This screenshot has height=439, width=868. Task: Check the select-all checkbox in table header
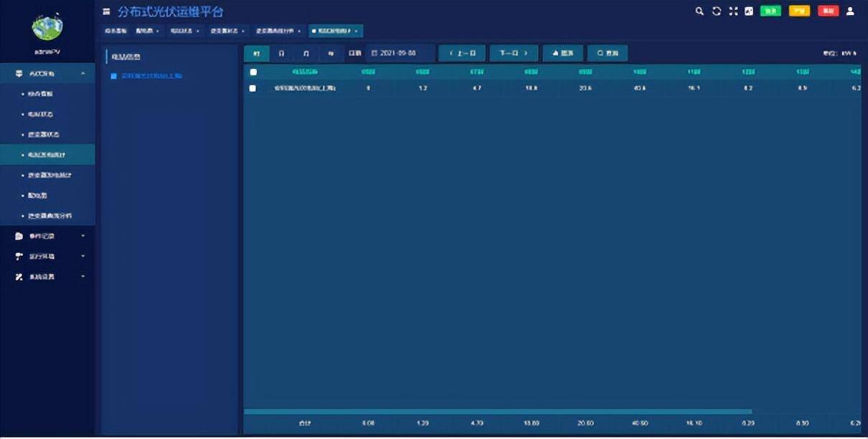pyautogui.click(x=253, y=72)
